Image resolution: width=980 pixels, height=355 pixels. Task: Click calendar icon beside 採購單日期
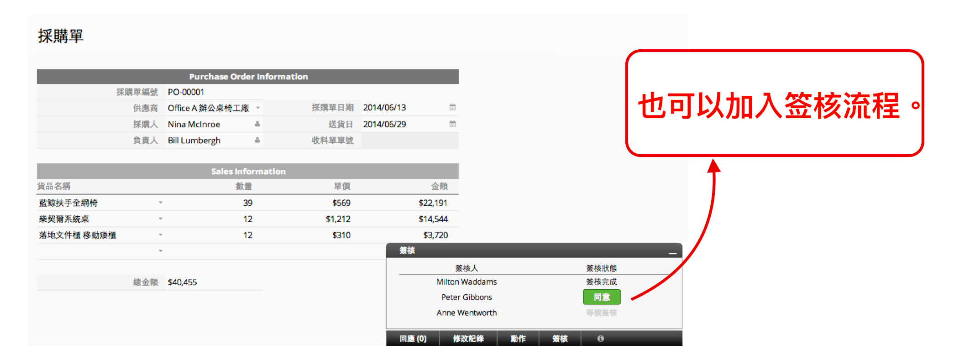click(452, 107)
